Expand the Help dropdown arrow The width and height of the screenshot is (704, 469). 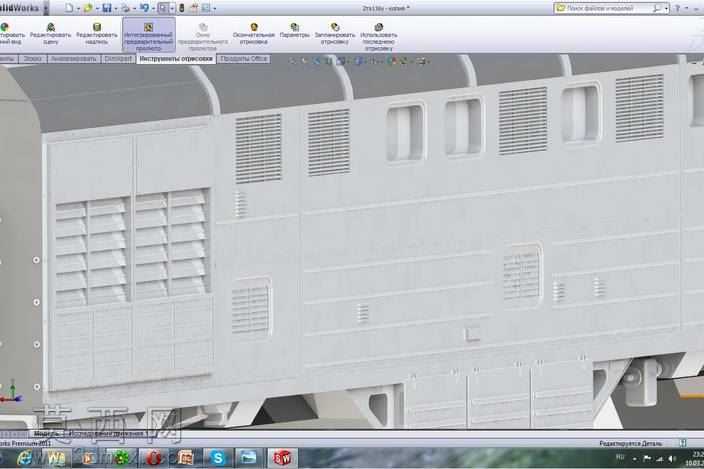pos(686,8)
